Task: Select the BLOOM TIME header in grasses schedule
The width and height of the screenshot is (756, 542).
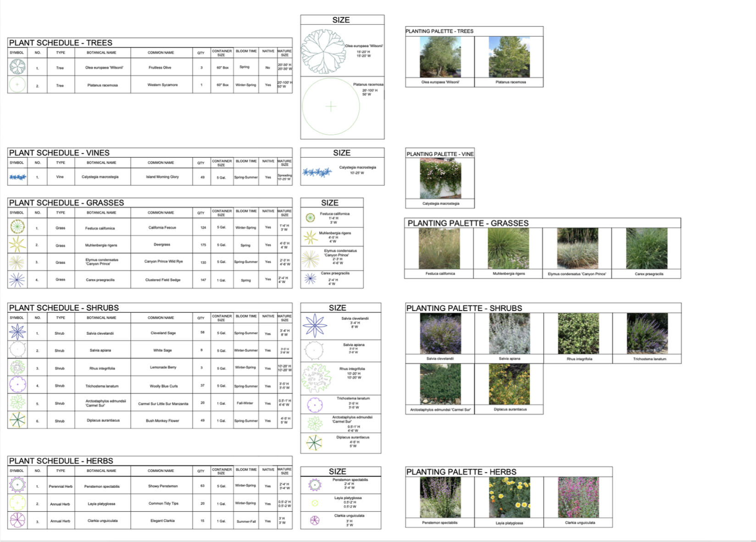Action: (x=246, y=211)
